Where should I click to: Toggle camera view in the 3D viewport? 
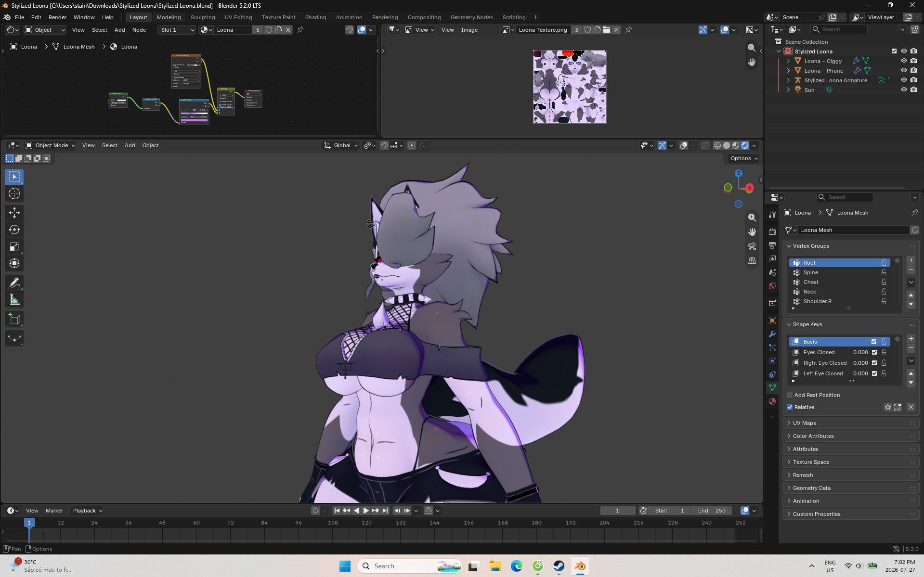click(x=752, y=246)
